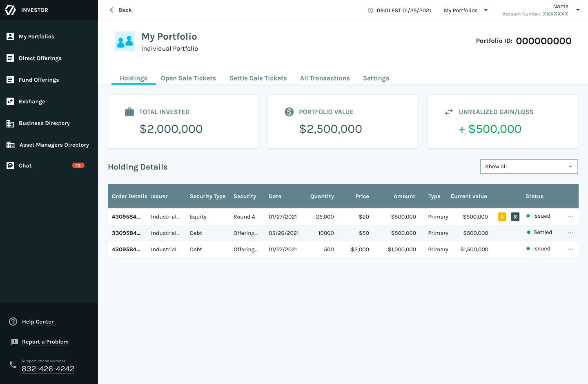Click the support phone icon
The width and height of the screenshot is (588, 384).
pyautogui.click(x=13, y=364)
